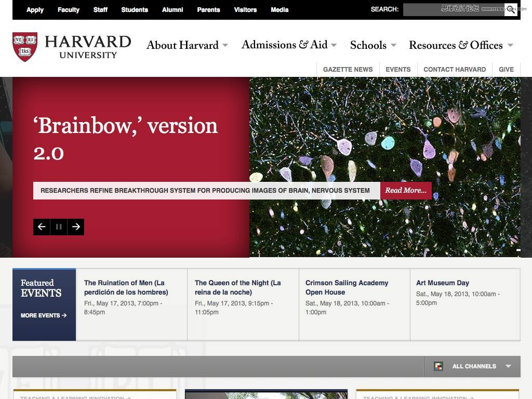
Task: Expand the About Harvard menu arrow
Action: pos(225,45)
